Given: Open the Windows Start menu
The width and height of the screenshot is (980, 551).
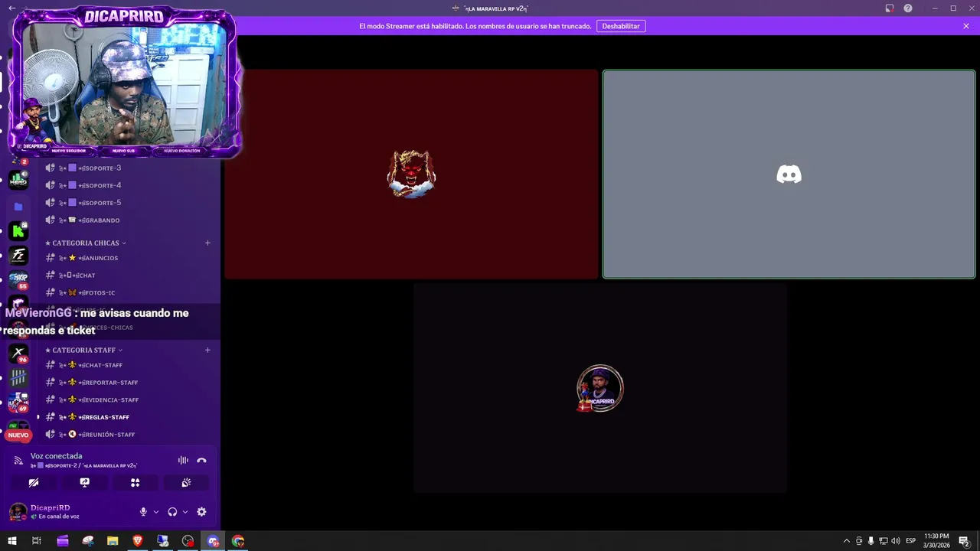Looking at the screenshot, I should click(11, 541).
